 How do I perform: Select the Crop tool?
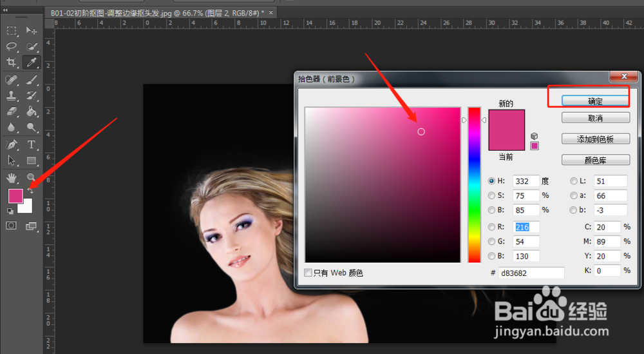(x=12, y=62)
